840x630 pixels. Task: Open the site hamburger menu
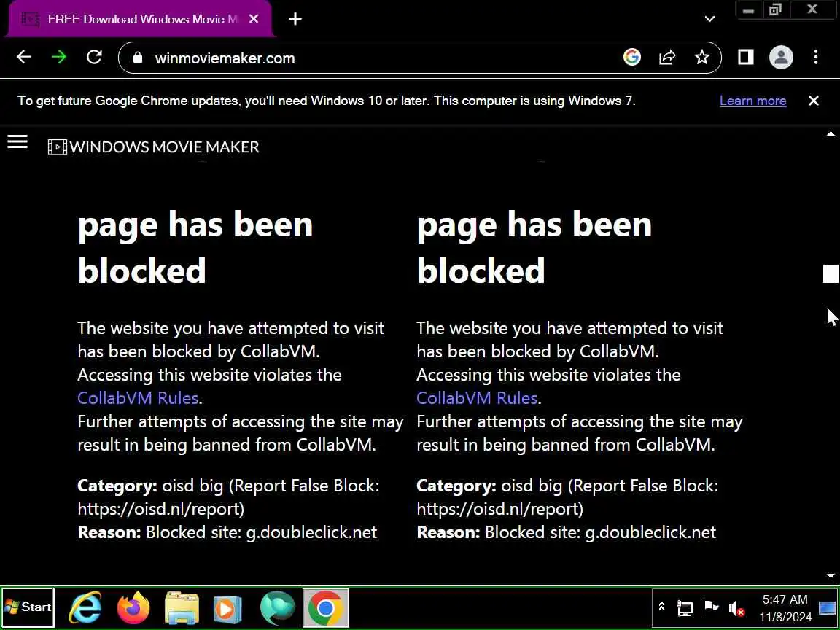click(x=17, y=141)
